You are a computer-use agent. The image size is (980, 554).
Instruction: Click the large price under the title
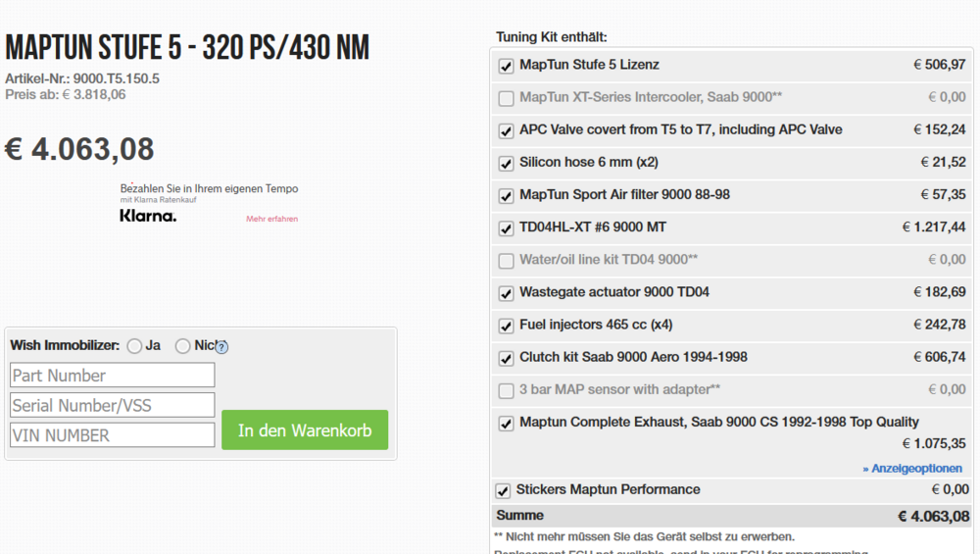click(79, 149)
